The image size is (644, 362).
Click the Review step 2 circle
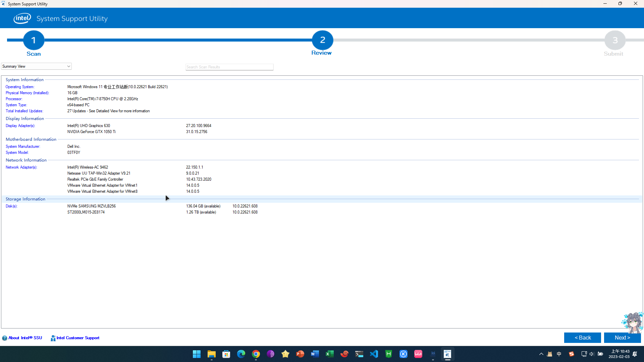(x=322, y=40)
